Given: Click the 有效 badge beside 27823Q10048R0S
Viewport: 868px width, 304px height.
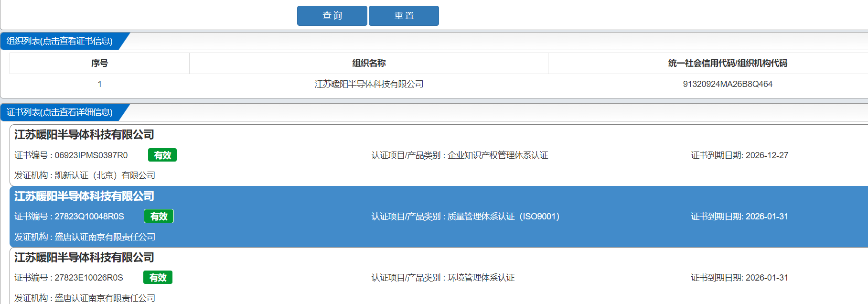Looking at the screenshot, I should [x=159, y=217].
